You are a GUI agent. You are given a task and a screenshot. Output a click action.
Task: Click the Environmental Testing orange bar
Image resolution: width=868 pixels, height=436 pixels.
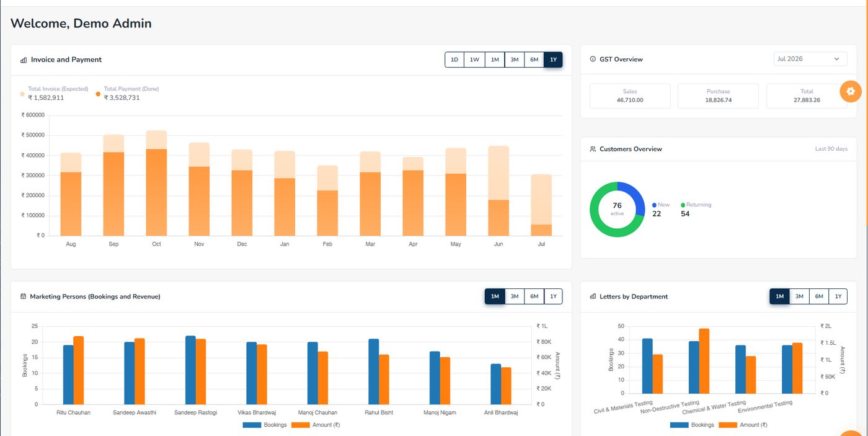click(x=797, y=368)
